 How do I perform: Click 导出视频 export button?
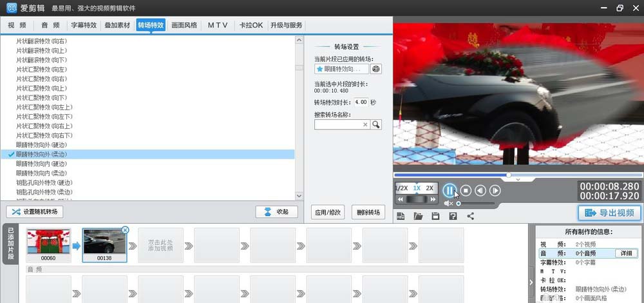point(609,213)
